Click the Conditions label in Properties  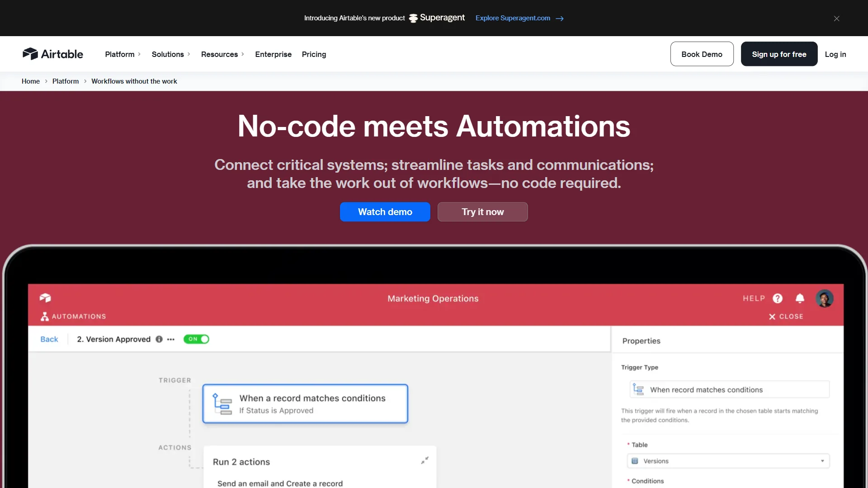tap(647, 481)
